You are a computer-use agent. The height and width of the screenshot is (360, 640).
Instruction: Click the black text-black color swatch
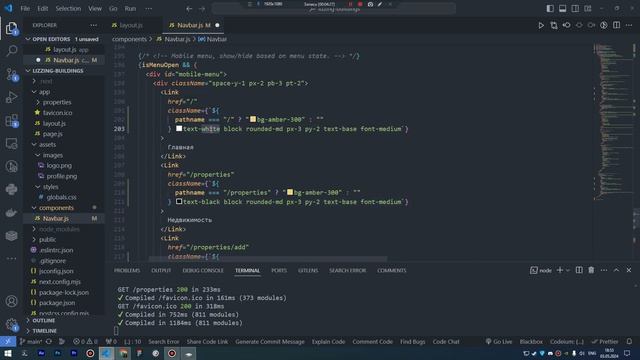coord(179,202)
